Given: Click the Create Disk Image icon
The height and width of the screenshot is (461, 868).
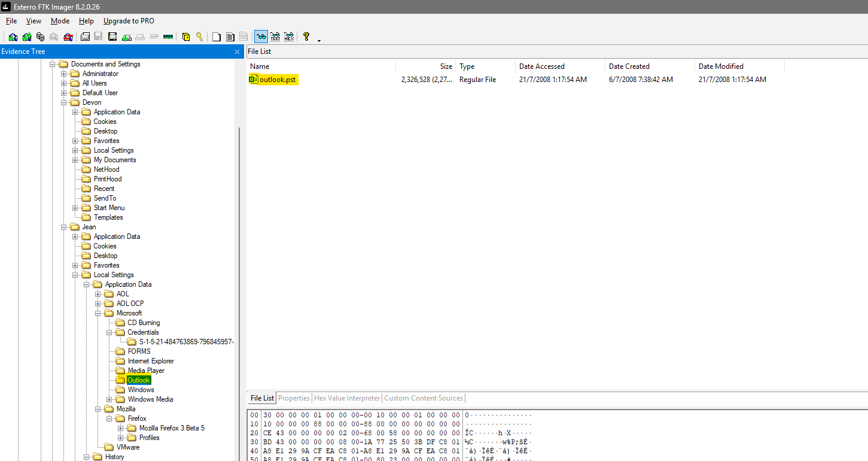Looking at the screenshot, I should 85,37.
